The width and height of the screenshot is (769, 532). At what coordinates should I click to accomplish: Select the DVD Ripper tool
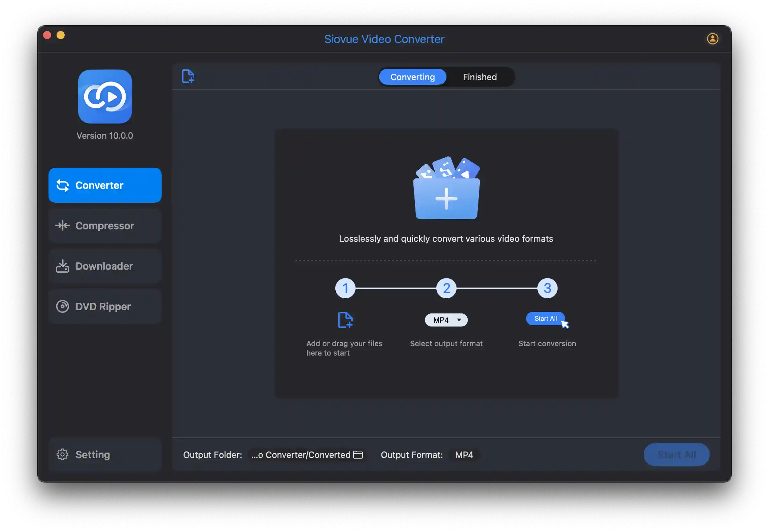[105, 306]
